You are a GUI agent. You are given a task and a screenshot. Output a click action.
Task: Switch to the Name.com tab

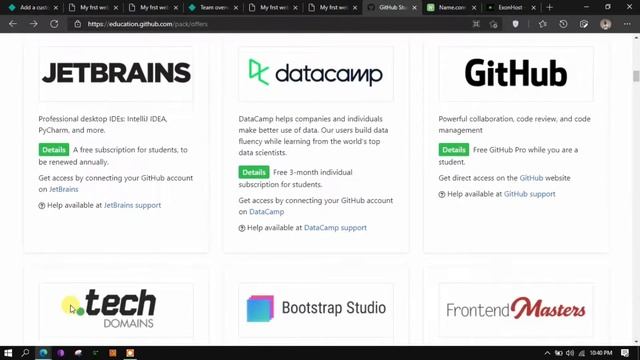click(x=450, y=7)
